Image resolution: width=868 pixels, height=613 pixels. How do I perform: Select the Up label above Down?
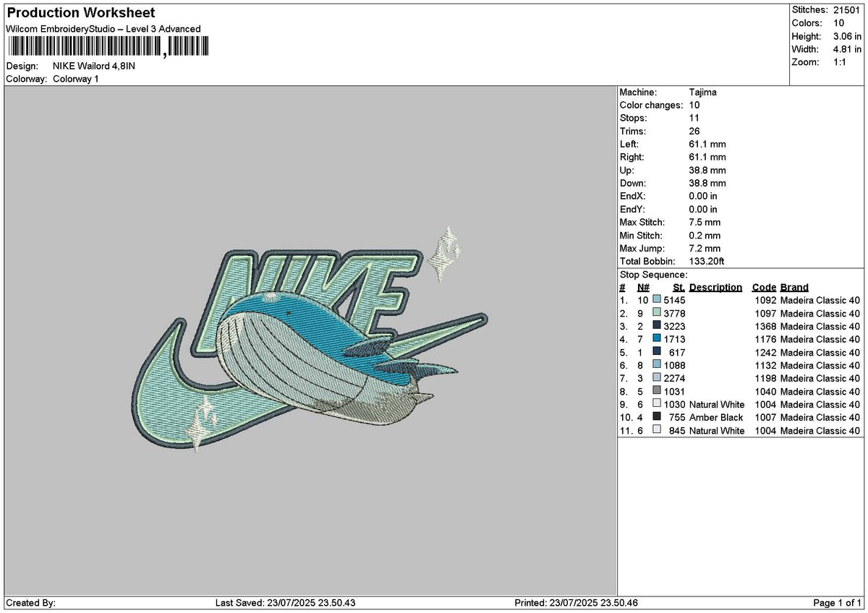(628, 171)
